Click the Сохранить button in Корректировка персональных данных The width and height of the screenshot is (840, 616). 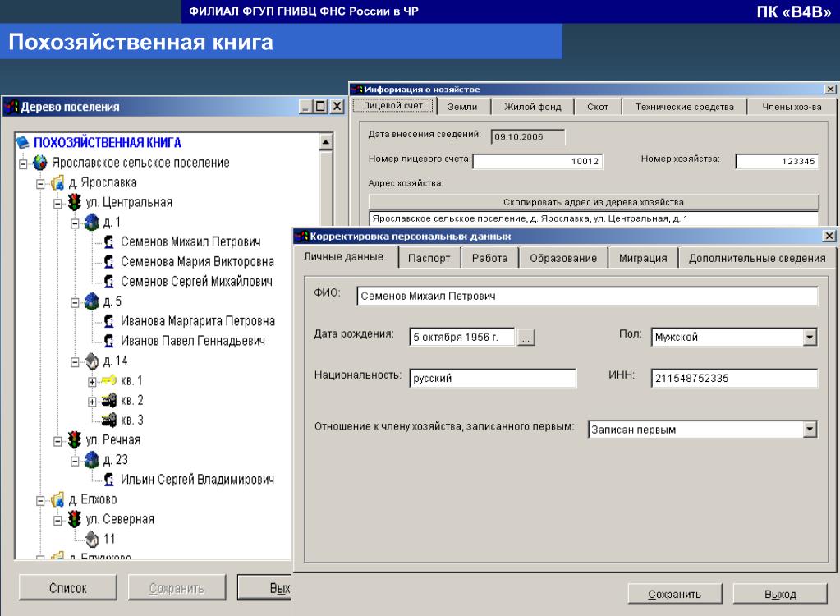[674, 594]
